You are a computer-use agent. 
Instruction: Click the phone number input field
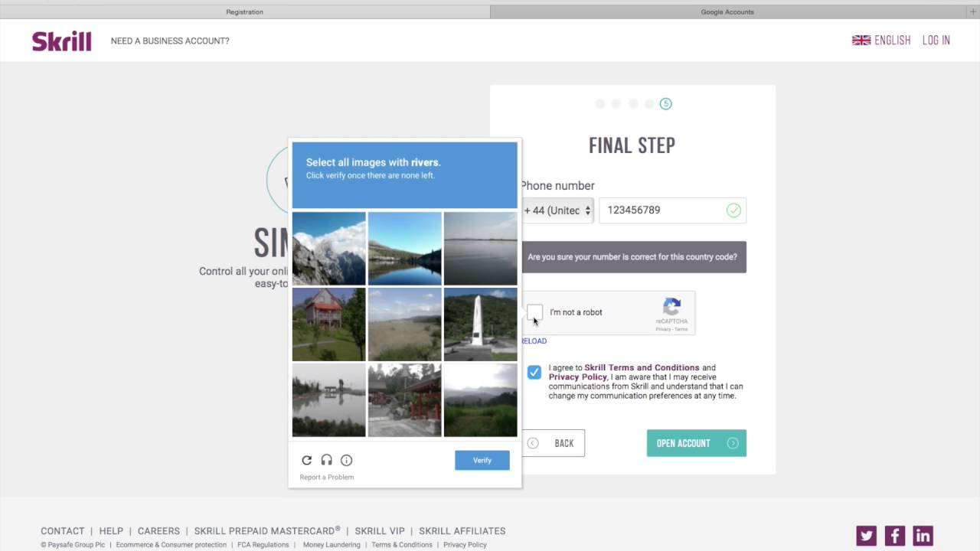tap(672, 210)
